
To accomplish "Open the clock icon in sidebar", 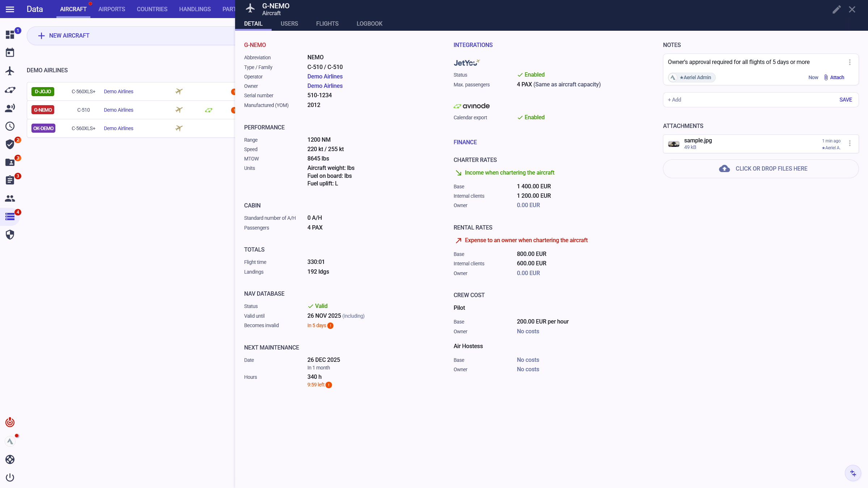I will coord(10,126).
